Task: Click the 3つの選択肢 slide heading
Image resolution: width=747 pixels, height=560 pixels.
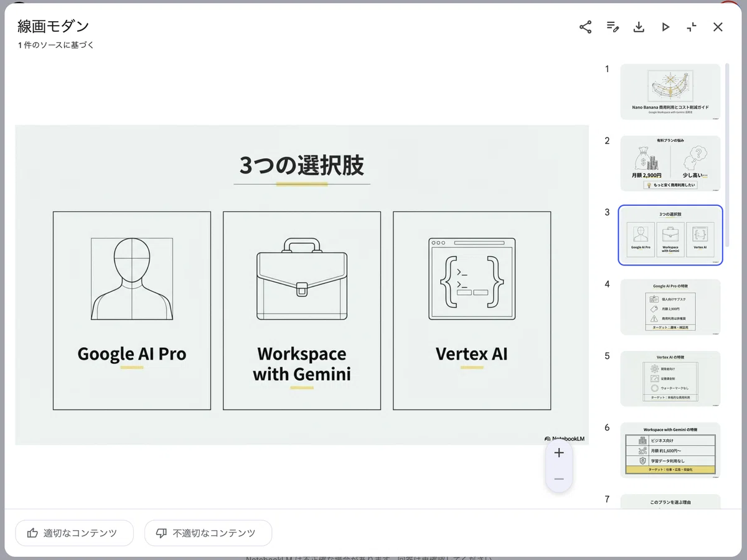Action: click(302, 166)
